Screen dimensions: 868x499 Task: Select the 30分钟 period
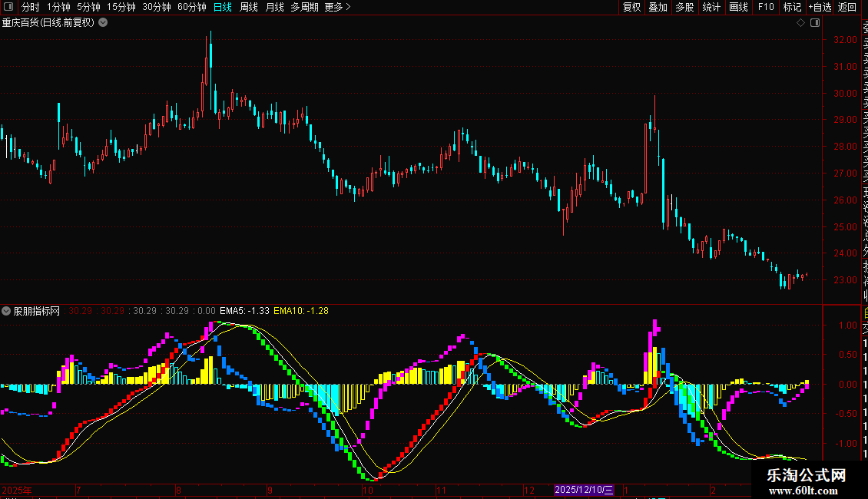tap(157, 7)
